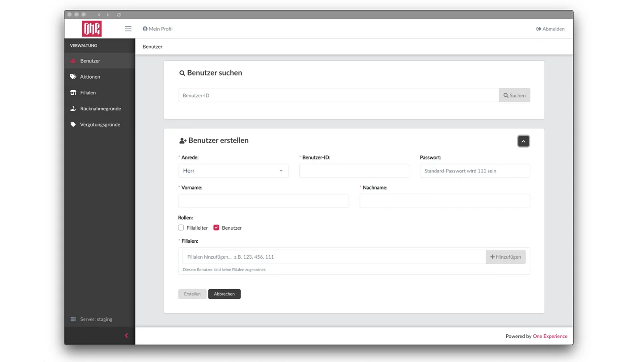644x362 pixels.
Task: Toggle the hamburger menu icon
Action: (x=128, y=29)
